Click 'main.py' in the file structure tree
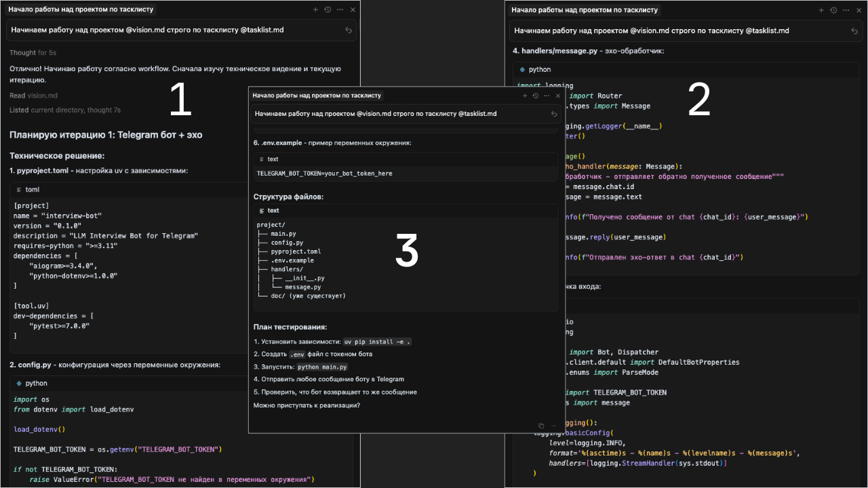Viewport: 868px width, 488px height. [x=283, y=234]
